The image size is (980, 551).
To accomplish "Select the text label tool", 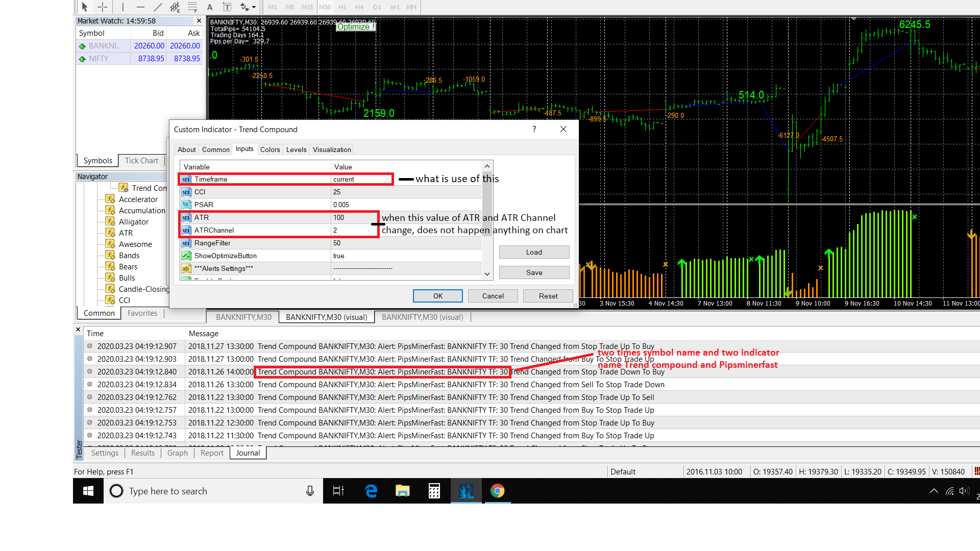I will 227,7.
